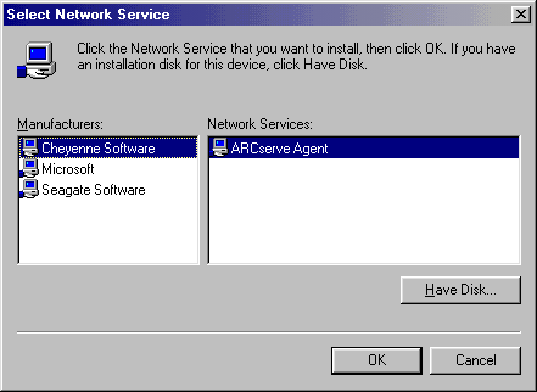Cancel the network service selection
537x392 pixels.
tap(476, 360)
